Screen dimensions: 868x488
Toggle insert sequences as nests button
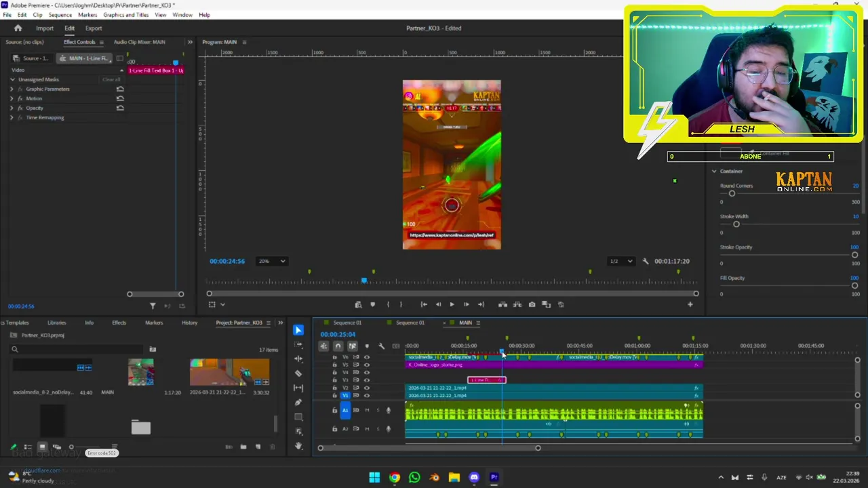pos(323,346)
